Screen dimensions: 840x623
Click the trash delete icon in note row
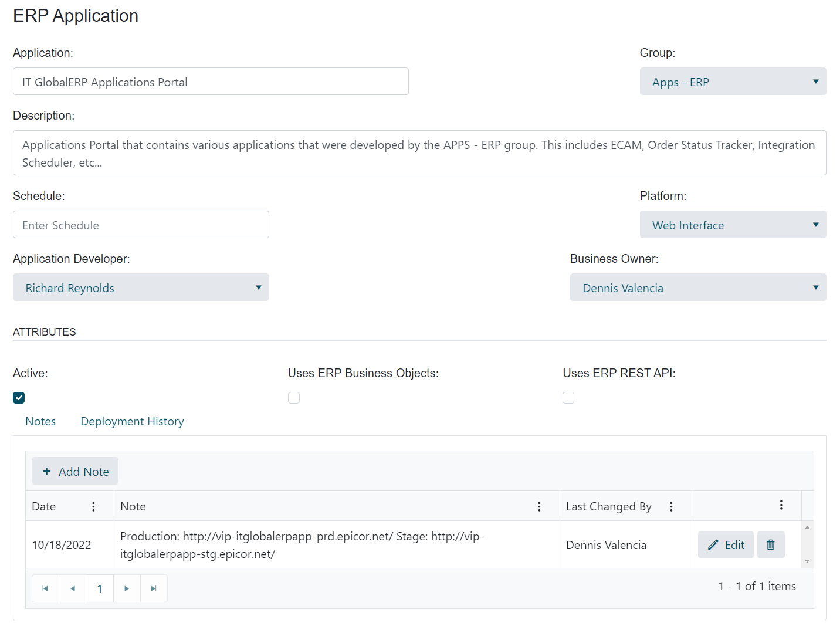tap(770, 545)
